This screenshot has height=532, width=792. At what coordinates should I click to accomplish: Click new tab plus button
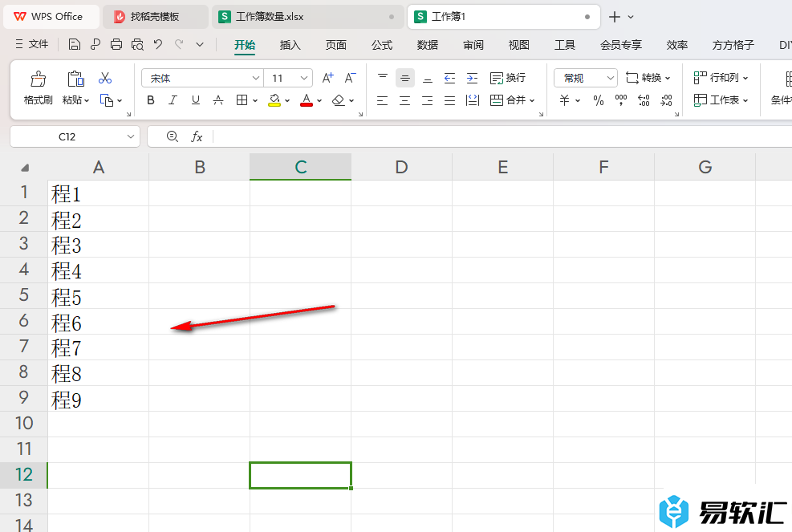(x=614, y=17)
